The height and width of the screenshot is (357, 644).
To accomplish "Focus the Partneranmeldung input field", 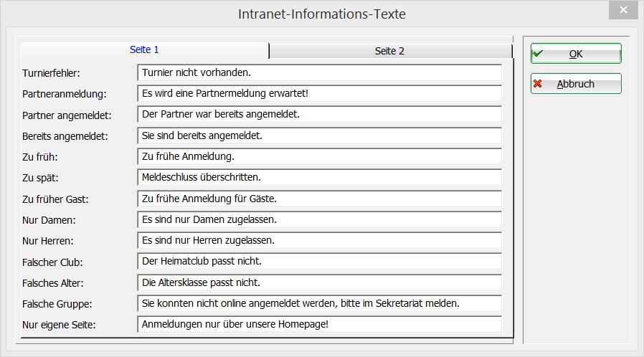I will point(319,93).
